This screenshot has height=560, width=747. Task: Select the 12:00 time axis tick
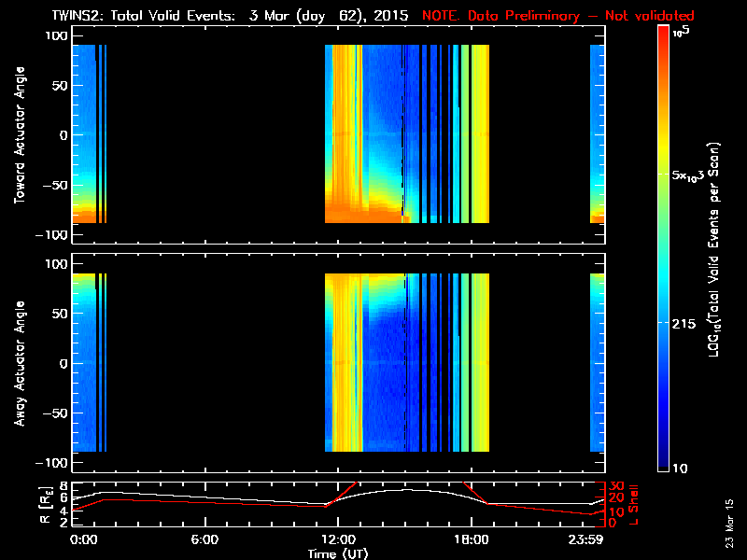click(337, 539)
